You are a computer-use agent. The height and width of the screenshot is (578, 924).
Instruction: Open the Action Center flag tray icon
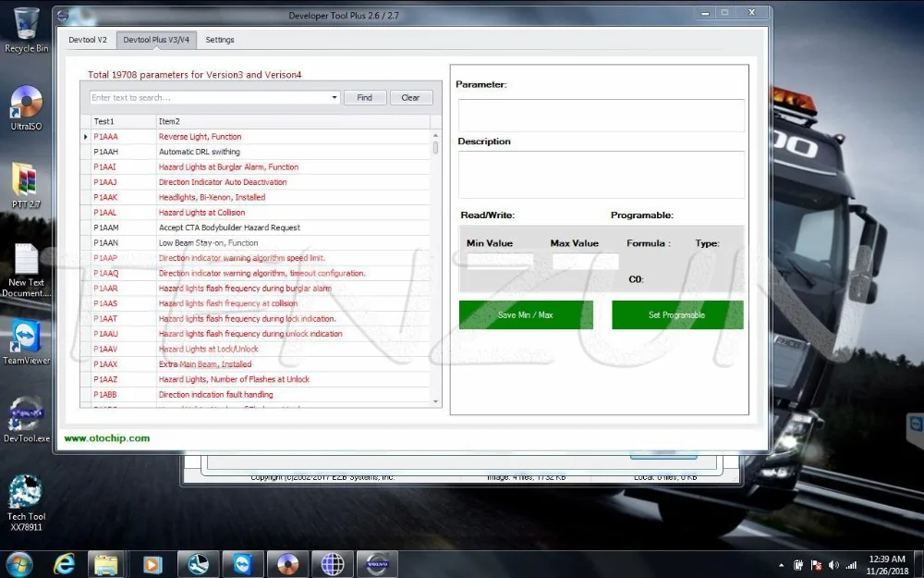pyautogui.click(x=816, y=565)
